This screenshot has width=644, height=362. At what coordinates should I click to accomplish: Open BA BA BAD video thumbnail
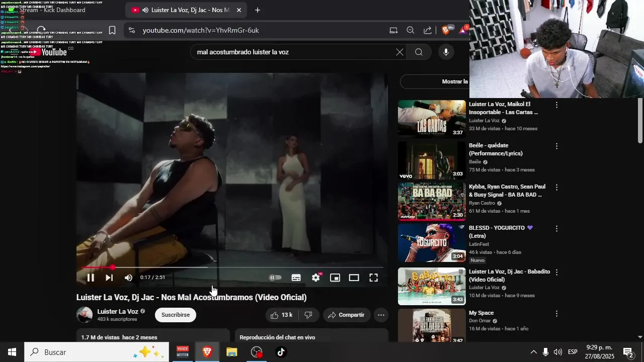432,201
